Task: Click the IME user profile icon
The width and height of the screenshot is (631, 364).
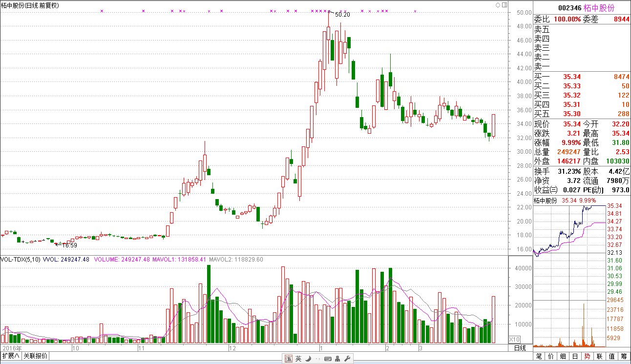Action: click(337, 359)
